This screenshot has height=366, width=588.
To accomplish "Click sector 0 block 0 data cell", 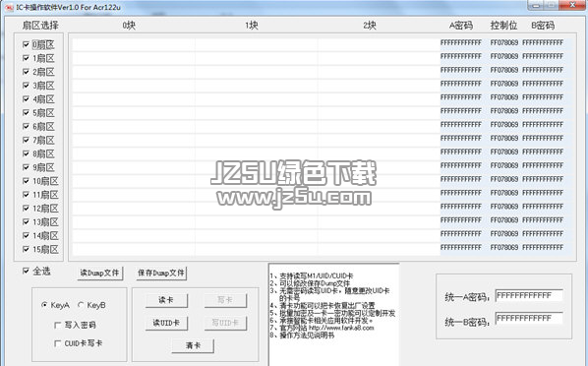I will tap(134, 44).
